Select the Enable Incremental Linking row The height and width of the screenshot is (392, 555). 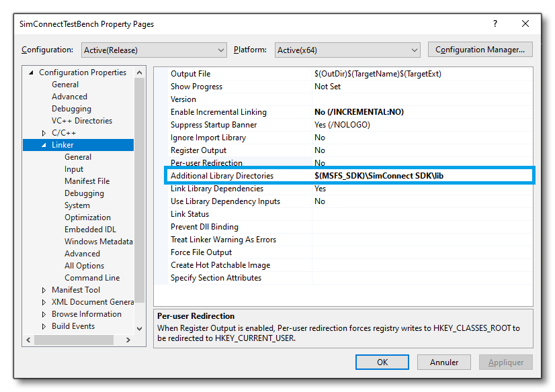click(235, 111)
